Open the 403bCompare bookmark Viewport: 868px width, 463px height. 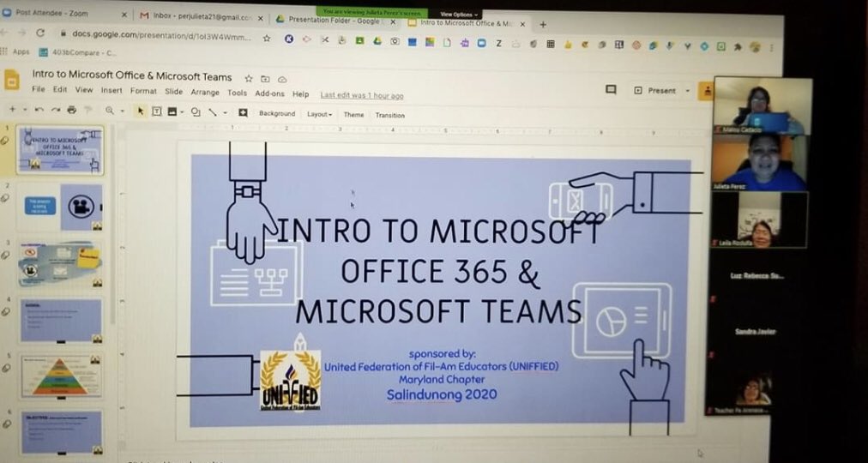coord(77,52)
